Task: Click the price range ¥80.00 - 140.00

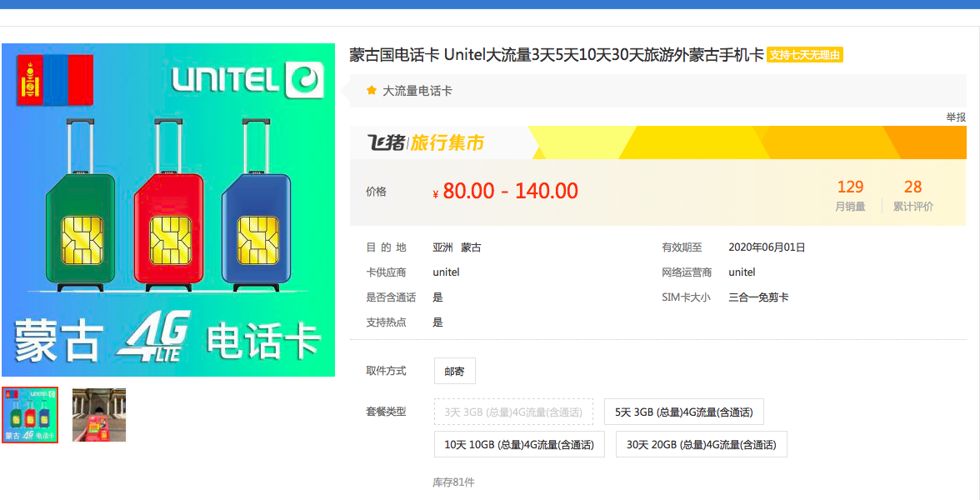Action: coord(505,192)
